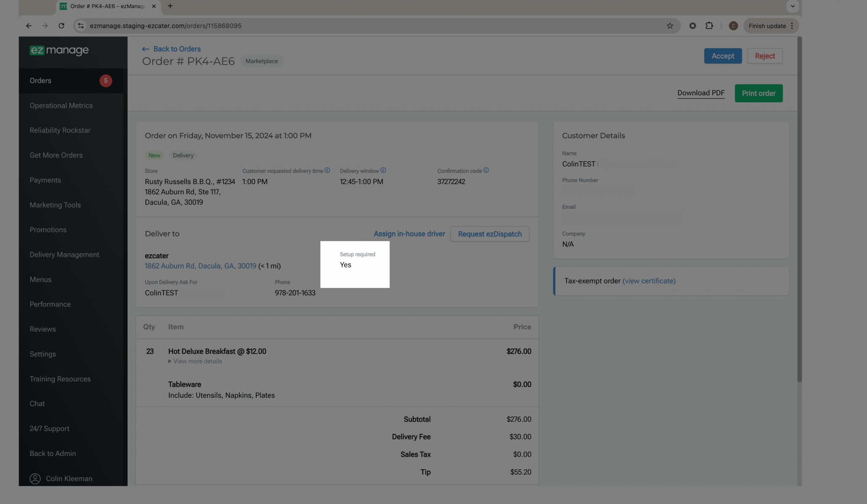Viewport: 867px width, 504px height.
Task: Open Delivery Management in sidebar
Action: coord(64,255)
